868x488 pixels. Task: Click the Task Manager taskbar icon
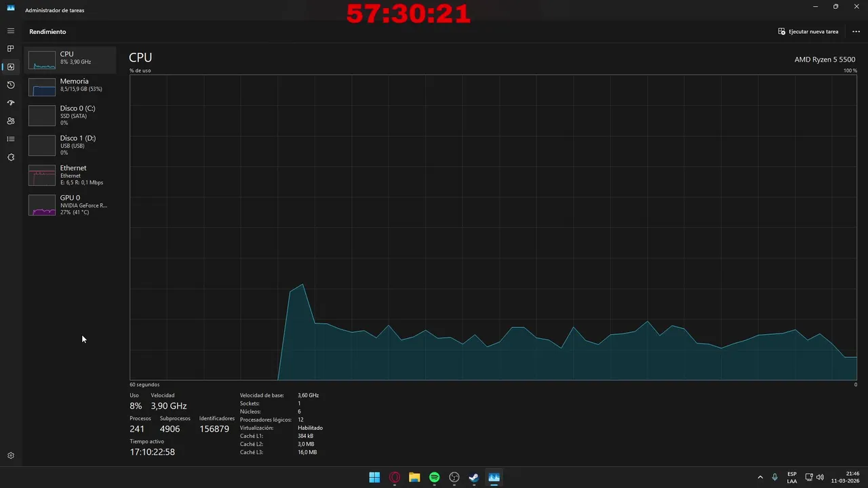(x=494, y=477)
